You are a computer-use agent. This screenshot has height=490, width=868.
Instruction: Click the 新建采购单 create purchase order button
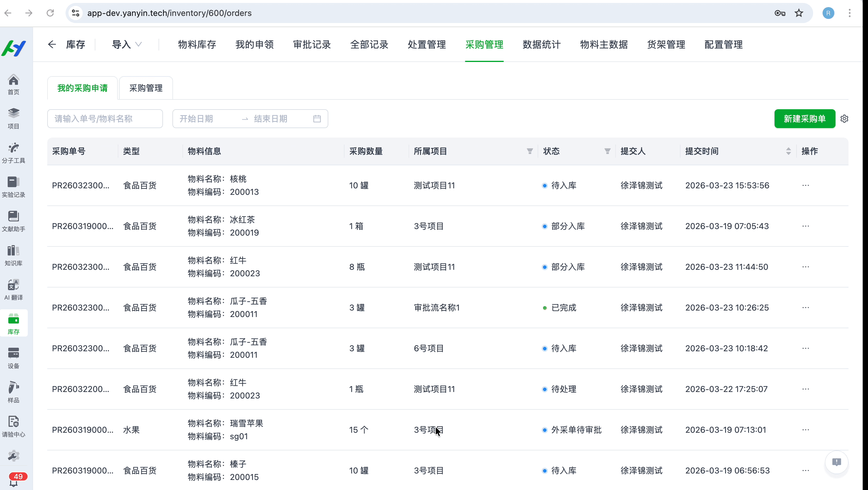805,118
